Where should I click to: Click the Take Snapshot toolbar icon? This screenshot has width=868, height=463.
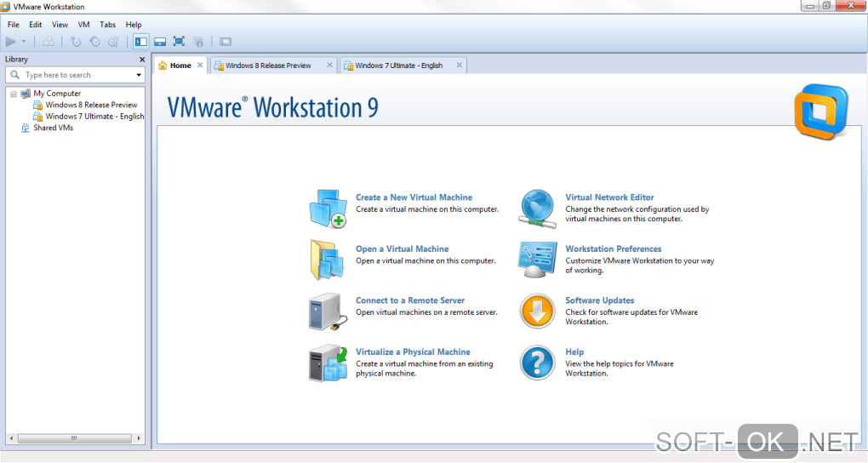pos(76,42)
